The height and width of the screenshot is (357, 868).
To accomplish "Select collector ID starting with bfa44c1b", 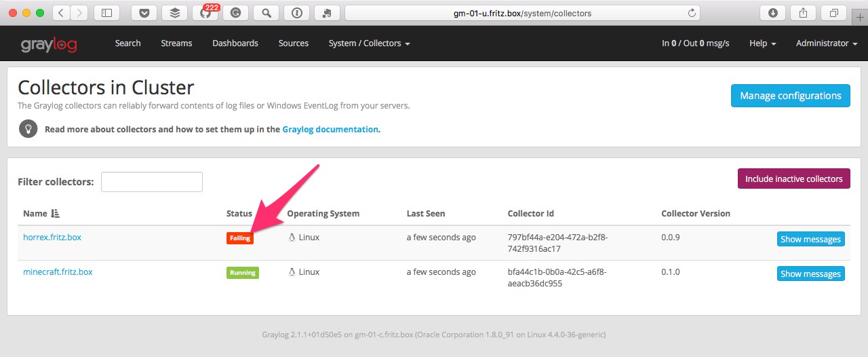I will coord(557,278).
